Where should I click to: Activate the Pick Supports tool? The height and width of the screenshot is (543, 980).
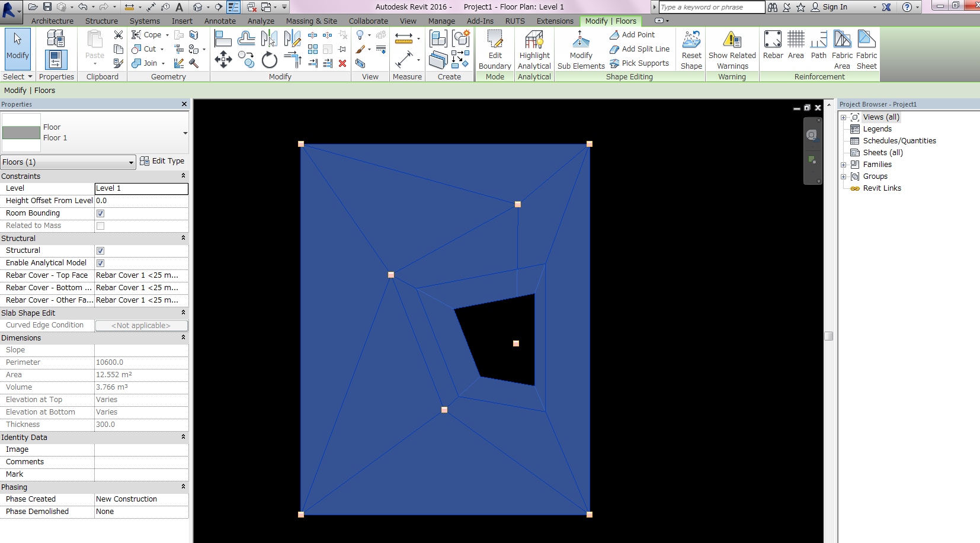pos(639,63)
